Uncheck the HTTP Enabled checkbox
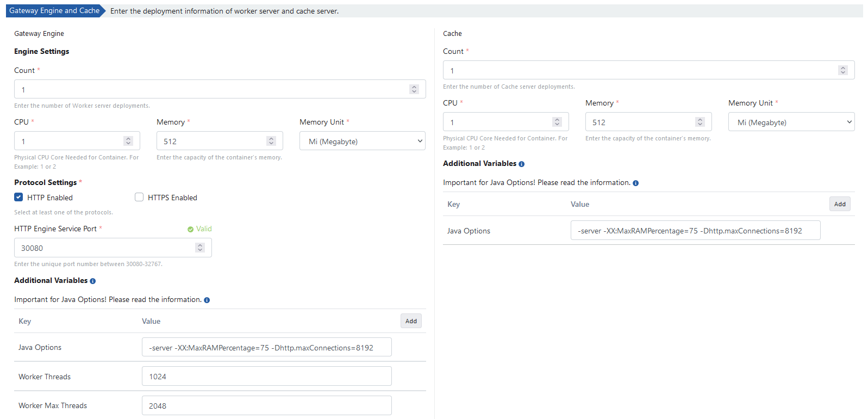This screenshot has width=868, height=419. [18, 198]
